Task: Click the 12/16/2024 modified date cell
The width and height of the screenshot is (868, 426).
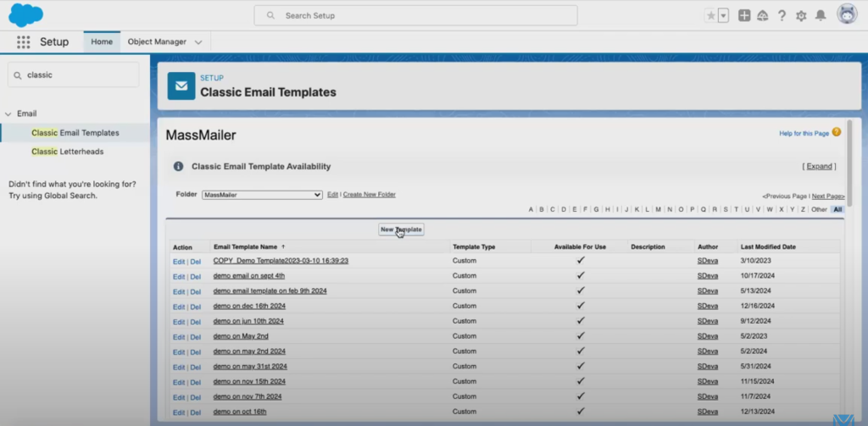Action: tap(758, 306)
